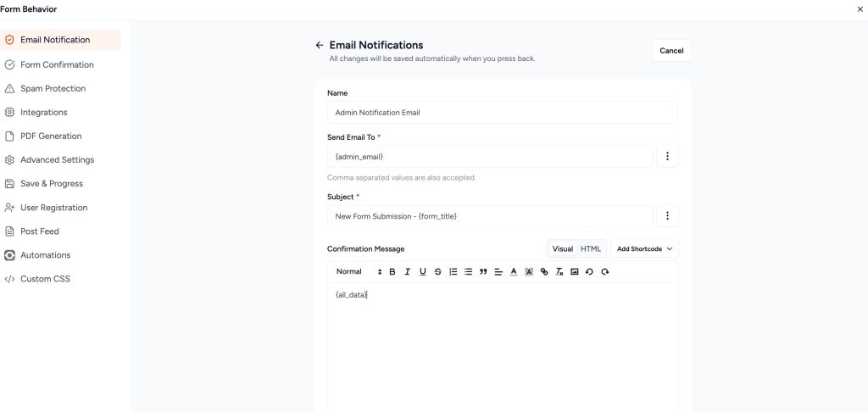The height and width of the screenshot is (412, 868).
Task: Edit the Name field Admin Notification Email
Action: click(x=502, y=113)
